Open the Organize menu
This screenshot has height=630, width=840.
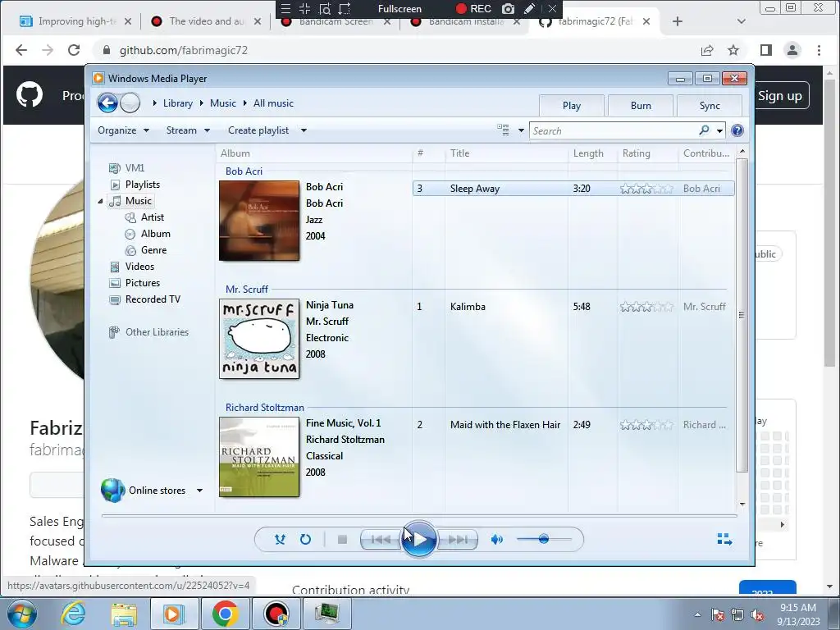pyautogui.click(x=123, y=130)
